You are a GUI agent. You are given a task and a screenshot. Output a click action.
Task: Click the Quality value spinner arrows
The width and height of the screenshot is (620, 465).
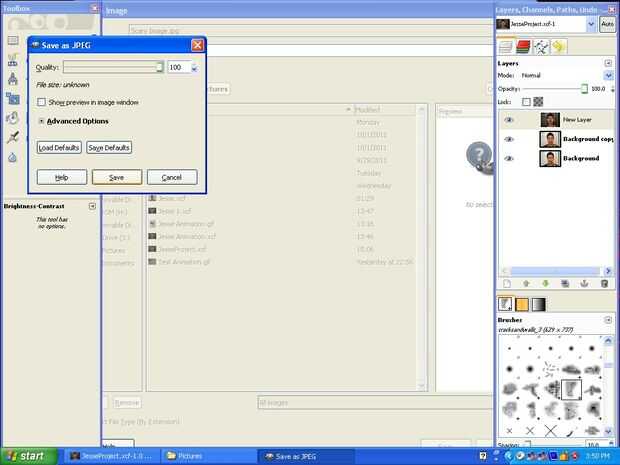click(x=195, y=68)
